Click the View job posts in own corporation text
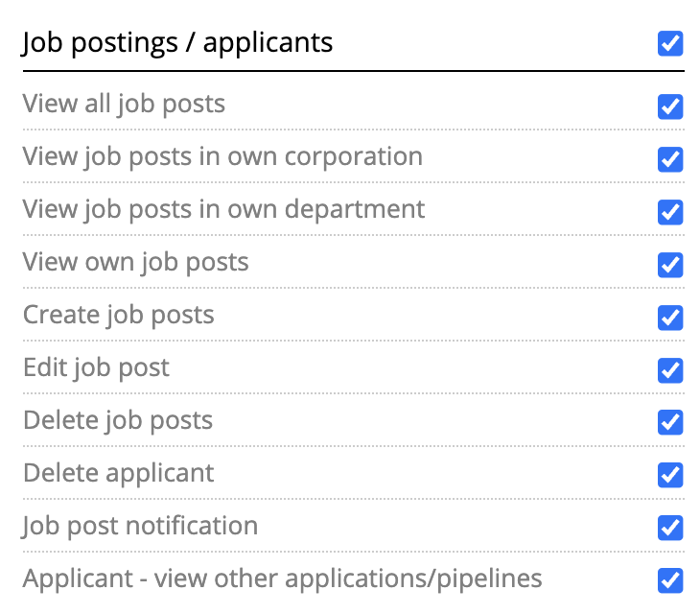700x614 pixels. (x=222, y=156)
